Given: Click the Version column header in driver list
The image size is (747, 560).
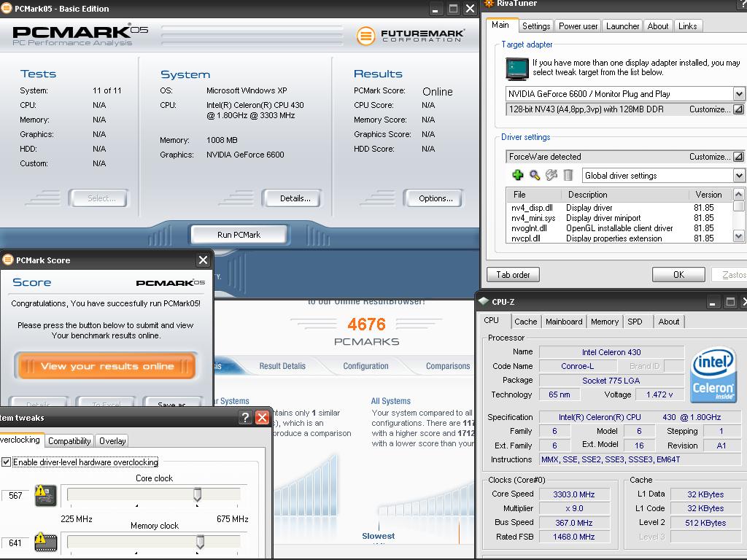Looking at the screenshot, I should pyautogui.click(x=711, y=194).
